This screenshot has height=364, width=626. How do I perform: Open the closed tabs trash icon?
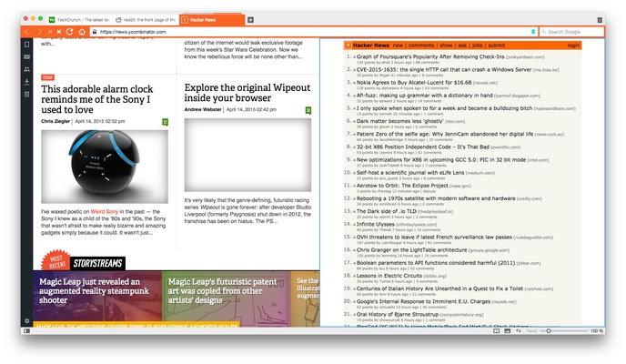[x=600, y=19]
